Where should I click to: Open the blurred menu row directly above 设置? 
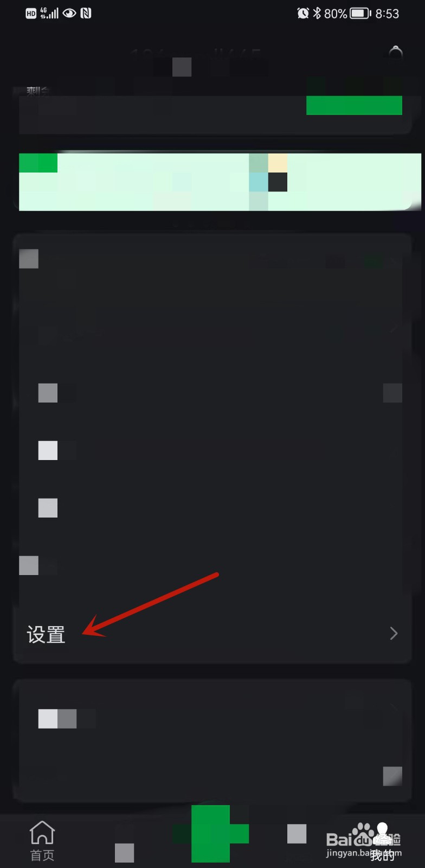tap(212, 566)
